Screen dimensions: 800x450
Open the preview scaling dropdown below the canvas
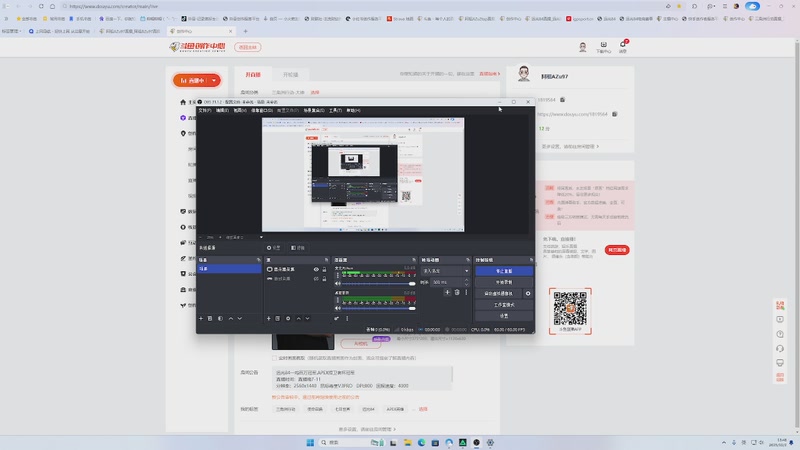(x=245, y=237)
